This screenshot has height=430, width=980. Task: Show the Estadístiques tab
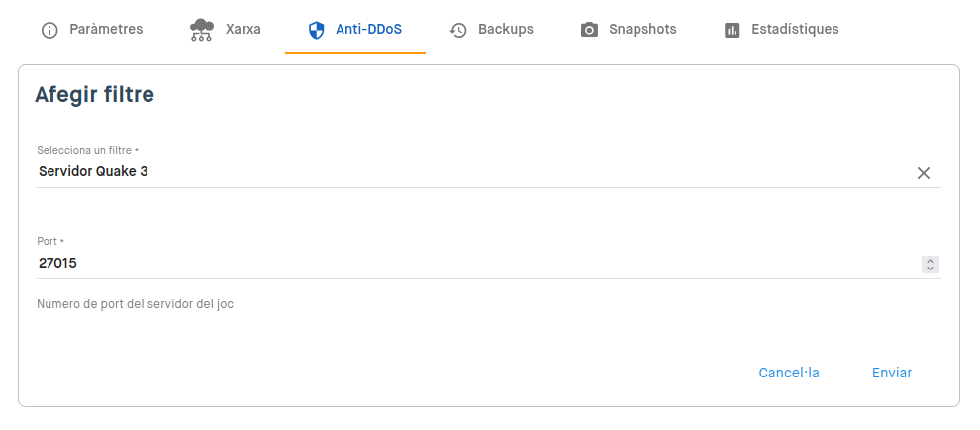tap(795, 29)
